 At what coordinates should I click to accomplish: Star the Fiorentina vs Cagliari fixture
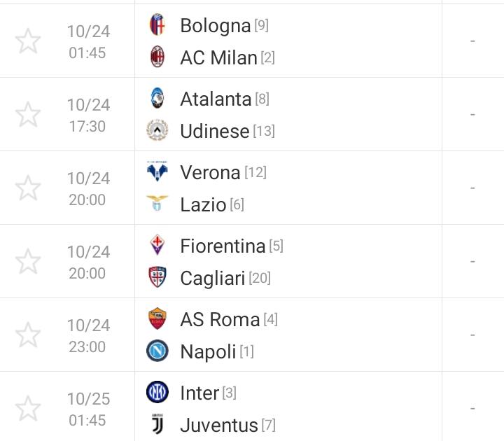tap(28, 262)
